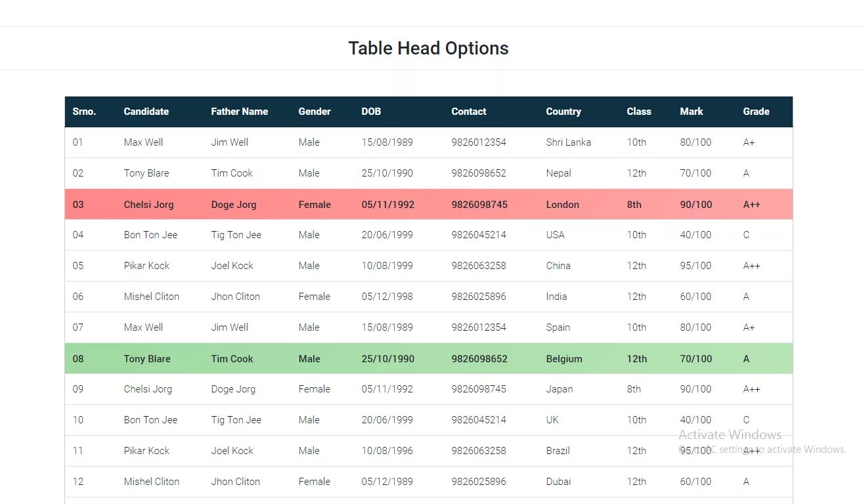
Task: Click contact number 9826045214 in row 04
Action: pyautogui.click(x=479, y=235)
